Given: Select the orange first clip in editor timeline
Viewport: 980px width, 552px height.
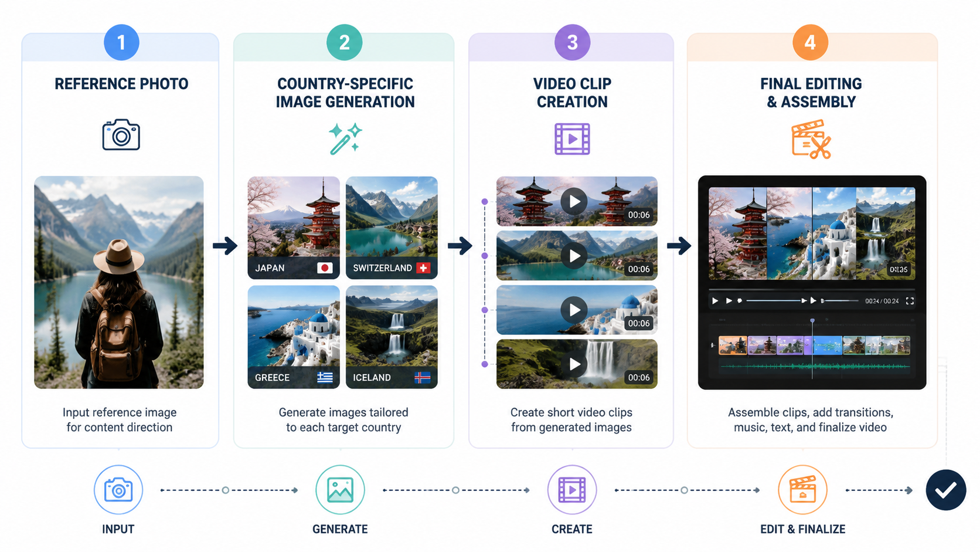Looking at the screenshot, I should point(733,346).
